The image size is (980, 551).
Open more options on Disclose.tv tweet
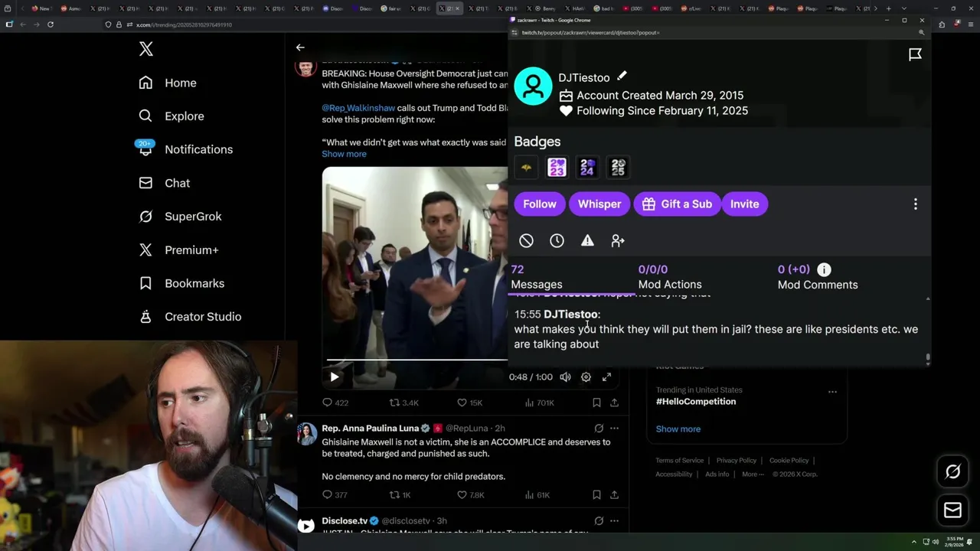[614, 521]
